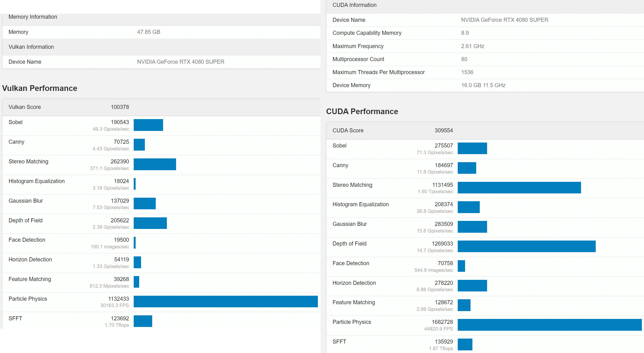Image resolution: width=644 pixels, height=353 pixels.
Task: Click the Vulkan SFFT score bar
Action: (x=143, y=321)
